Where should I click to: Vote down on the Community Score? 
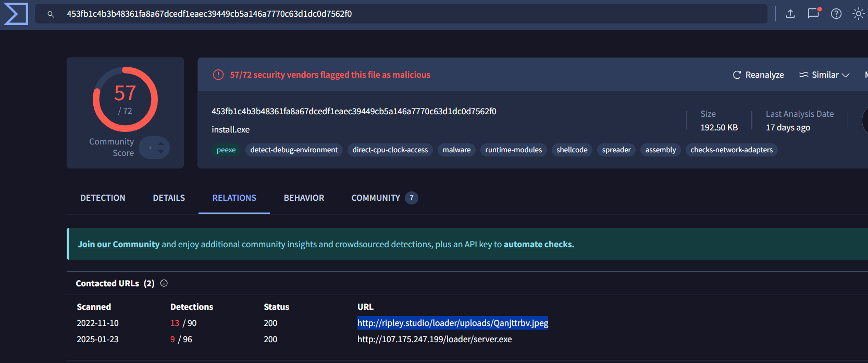tap(161, 152)
